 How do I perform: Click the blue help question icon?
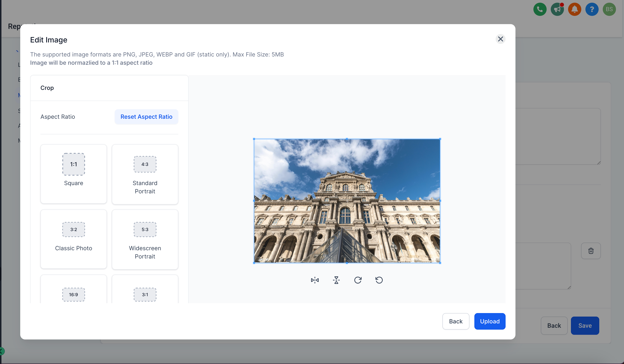click(592, 9)
